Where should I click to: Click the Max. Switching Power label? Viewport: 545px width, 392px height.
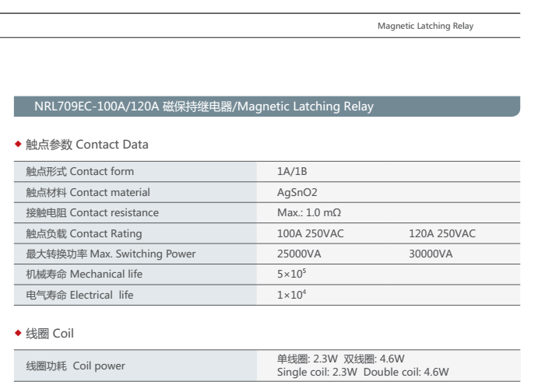click(x=111, y=254)
